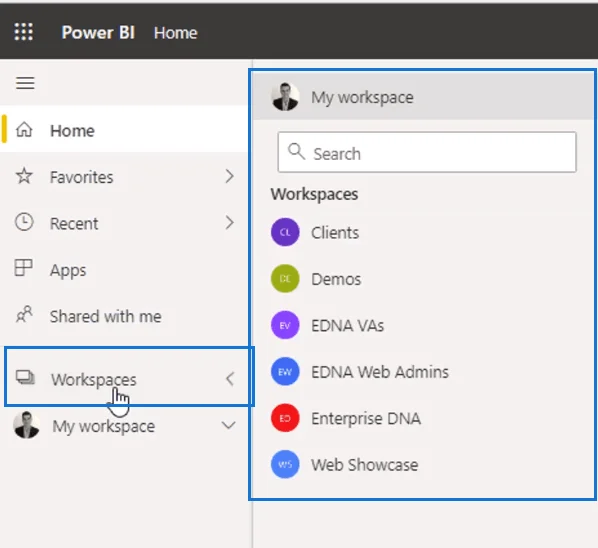This screenshot has height=548, width=598.
Task: Open the app launcher grid icon
Action: (x=24, y=32)
